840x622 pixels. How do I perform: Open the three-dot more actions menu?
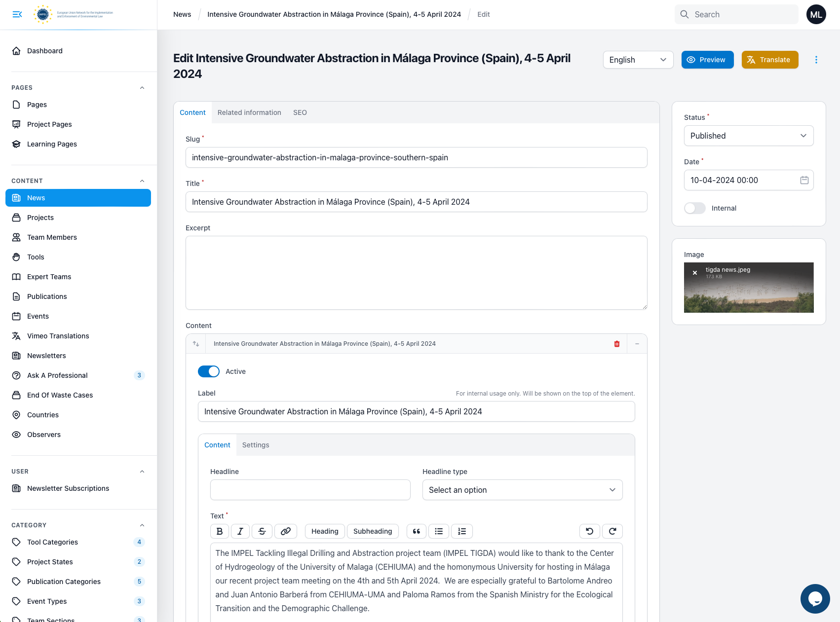coord(816,60)
